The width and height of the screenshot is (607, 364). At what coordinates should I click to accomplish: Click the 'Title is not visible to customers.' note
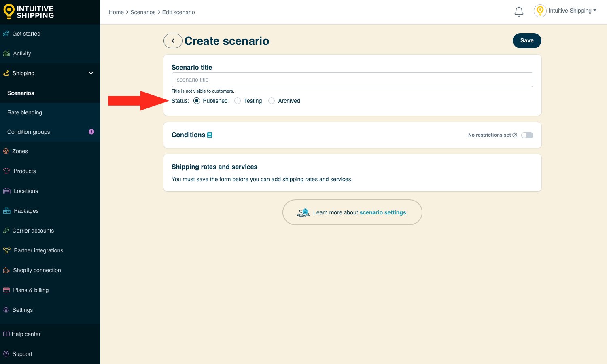[203, 91]
